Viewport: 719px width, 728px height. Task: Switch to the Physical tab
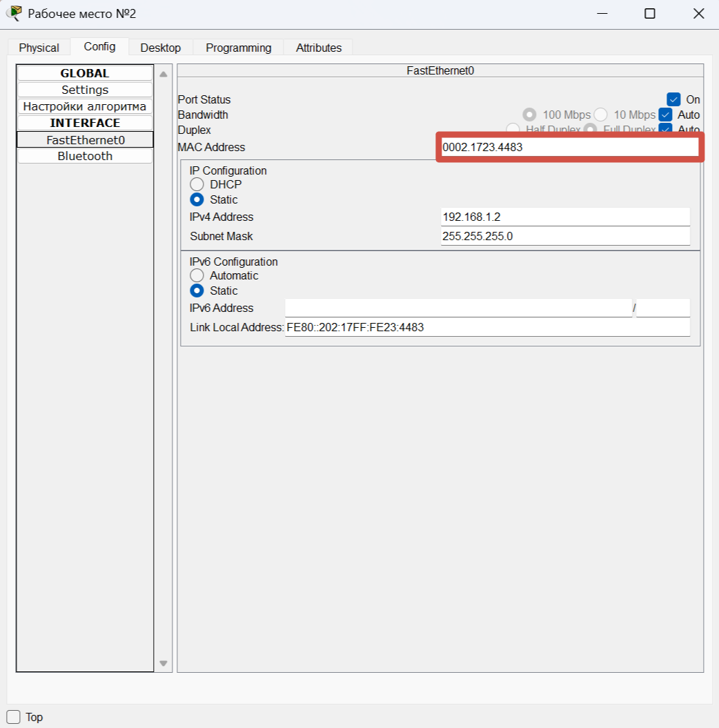click(39, 48)
